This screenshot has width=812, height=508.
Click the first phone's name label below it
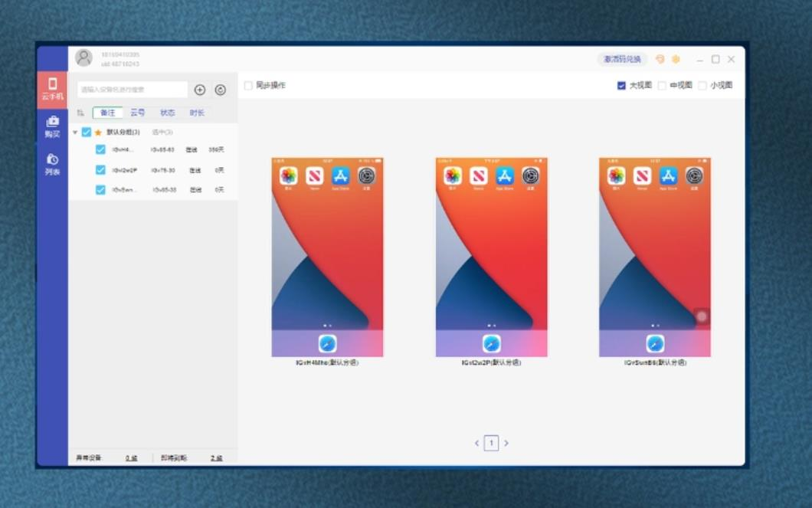[327, 362]
